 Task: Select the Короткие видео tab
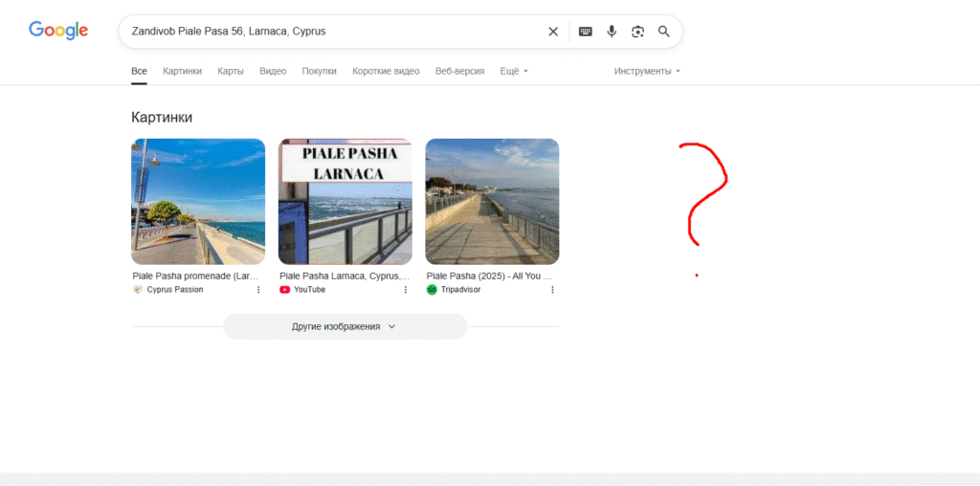pos(386,71)
